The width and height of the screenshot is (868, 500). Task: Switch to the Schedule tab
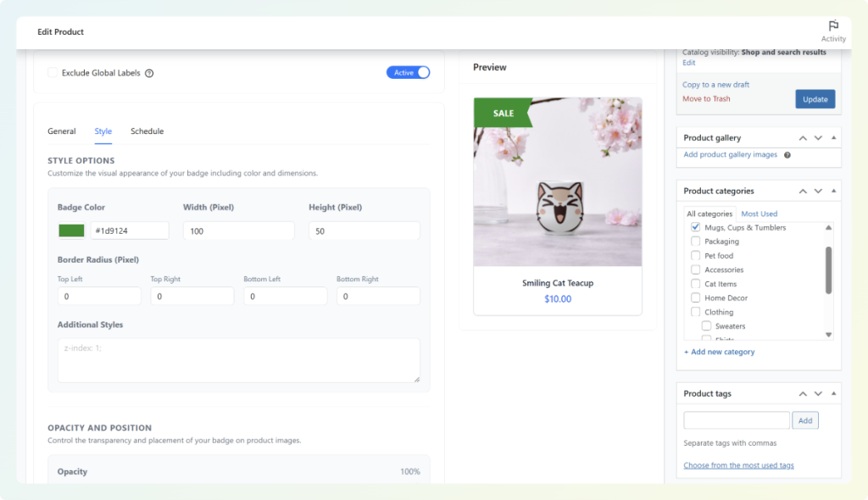click(x=147, y=131)
